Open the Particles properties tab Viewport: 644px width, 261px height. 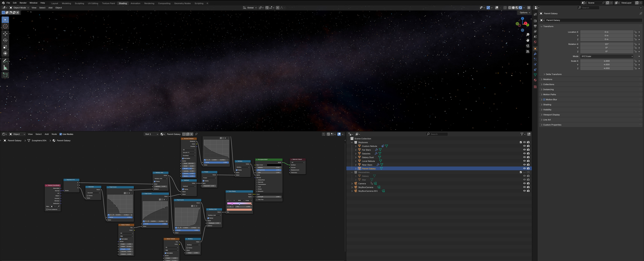point(535,59)
